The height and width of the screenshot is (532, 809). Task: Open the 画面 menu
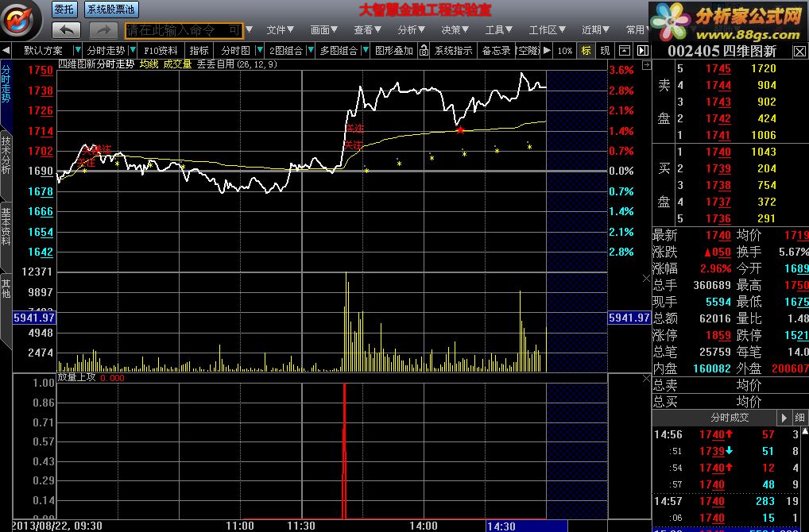(x=324, y=30)
